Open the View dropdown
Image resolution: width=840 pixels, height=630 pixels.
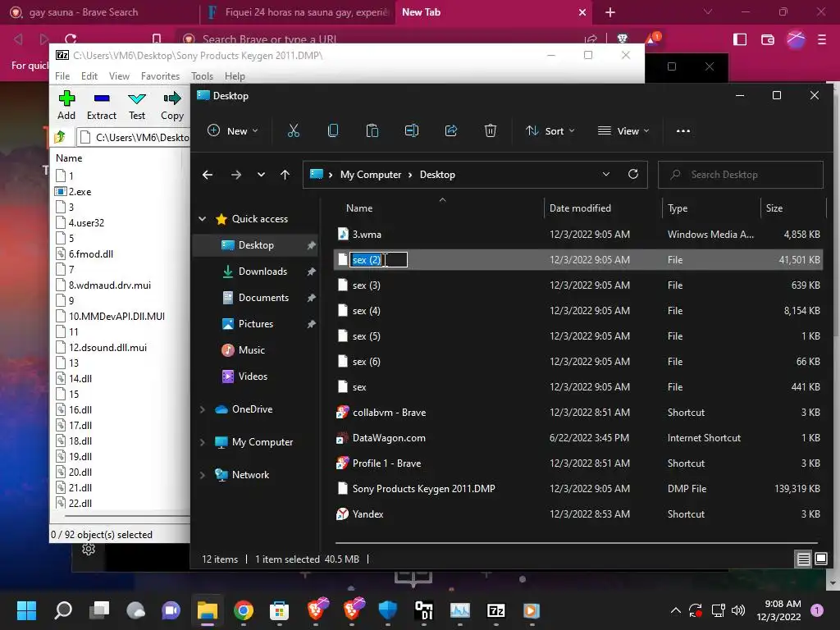tap(623, 130)
